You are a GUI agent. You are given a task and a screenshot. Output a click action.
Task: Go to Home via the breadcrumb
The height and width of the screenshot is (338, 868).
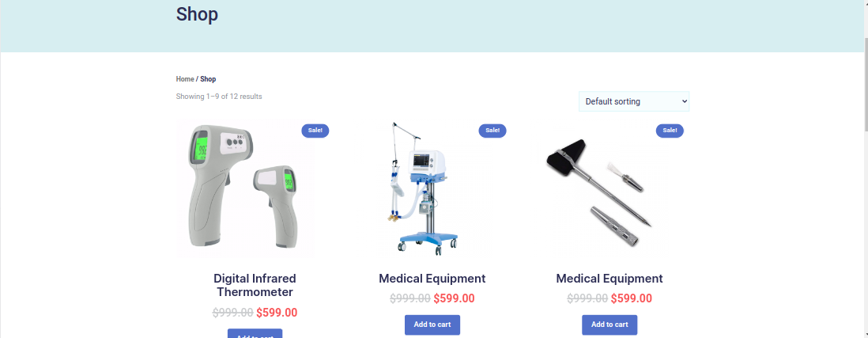[x=185, y=79]
